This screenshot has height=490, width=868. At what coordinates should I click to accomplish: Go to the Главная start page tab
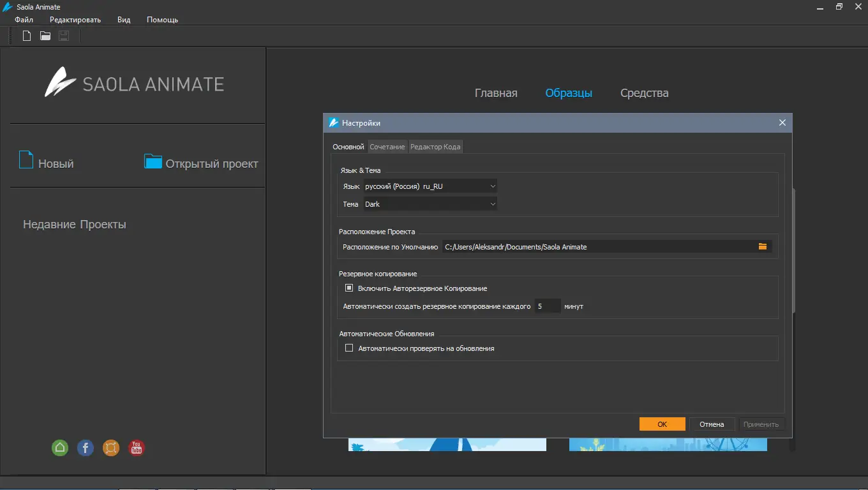tap(496, 93)
